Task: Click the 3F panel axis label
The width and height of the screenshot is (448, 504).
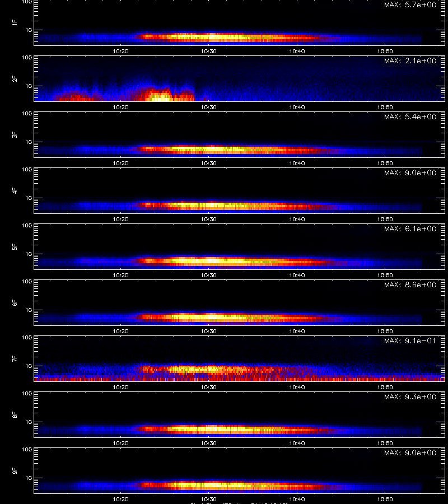Action: click(x=14, y=134)
